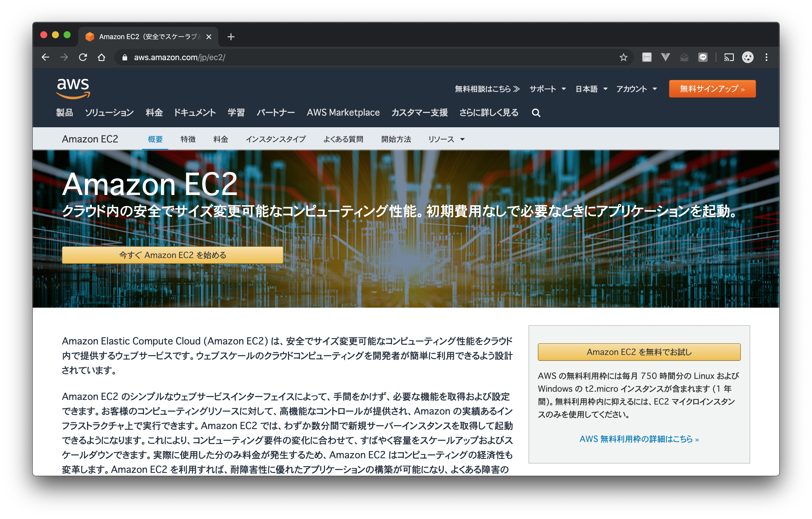This screenshot has width=812, height=519.
Task: Open the Chrome profile avatar
Action: (x=748, y=58)
